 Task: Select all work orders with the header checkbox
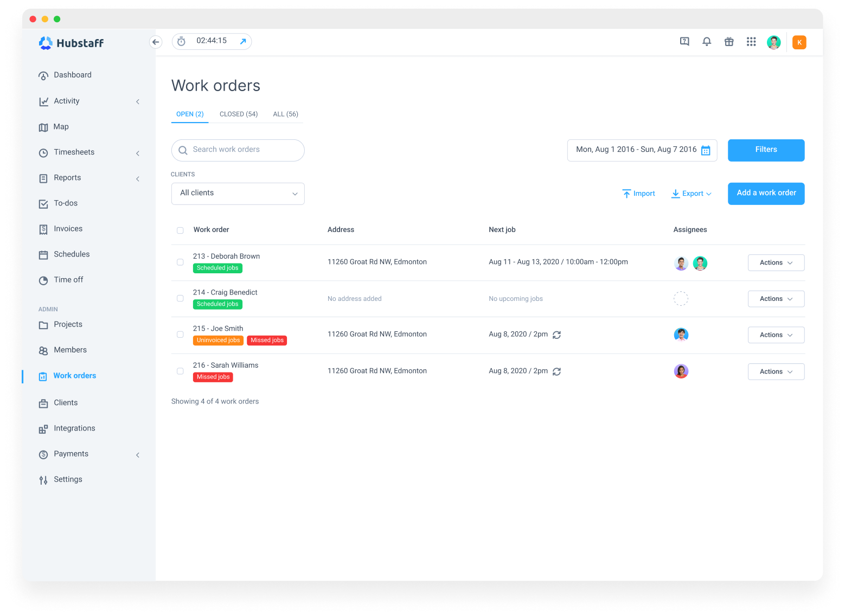pos(180,230)
